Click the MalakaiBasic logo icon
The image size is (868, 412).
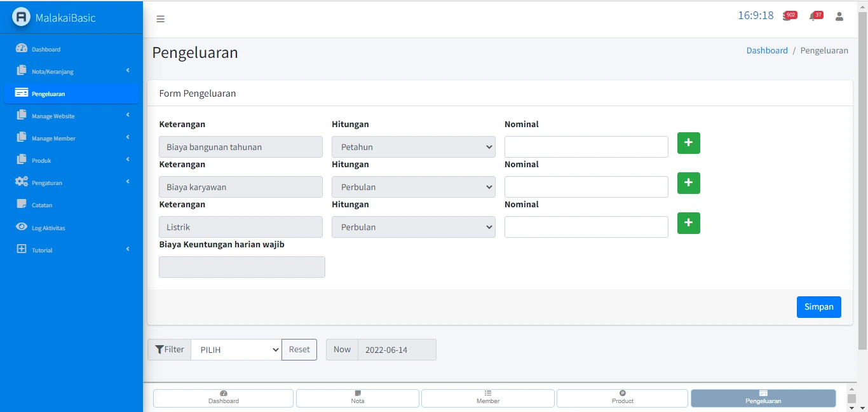22,17
